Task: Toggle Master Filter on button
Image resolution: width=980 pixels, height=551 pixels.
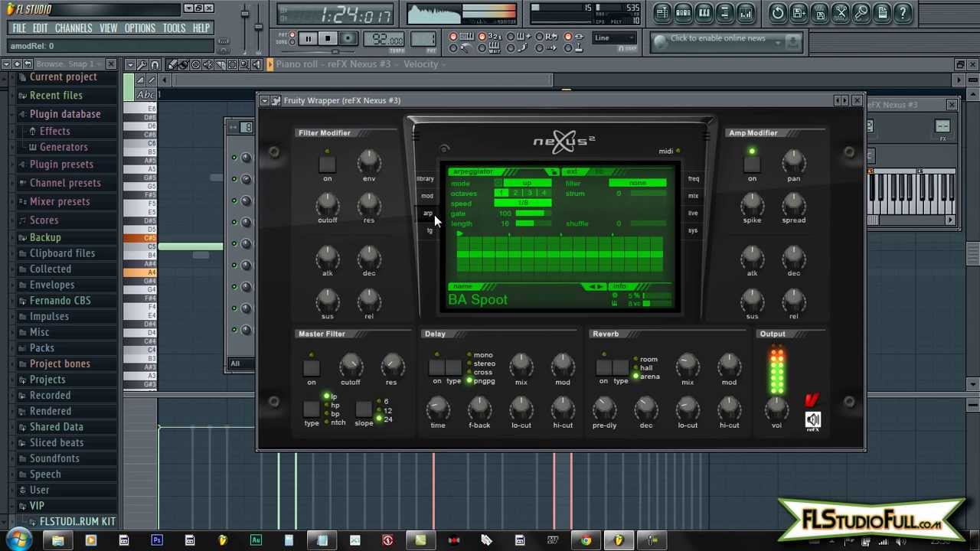Action: click(311, 367)
